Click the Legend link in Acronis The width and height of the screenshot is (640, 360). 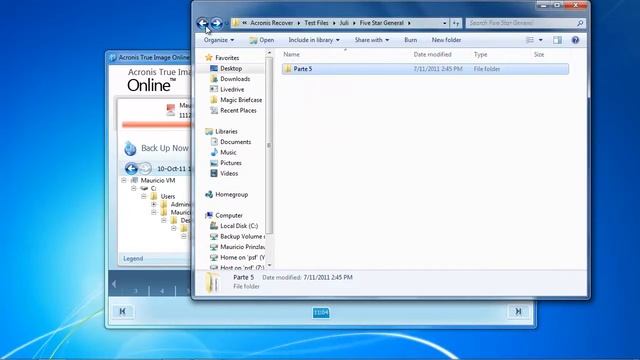133,259
